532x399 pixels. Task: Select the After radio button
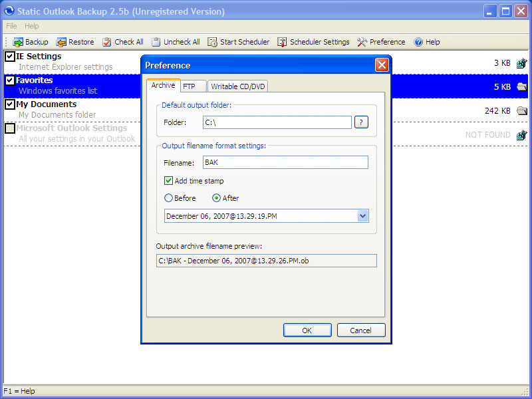(x=216, y=198)
